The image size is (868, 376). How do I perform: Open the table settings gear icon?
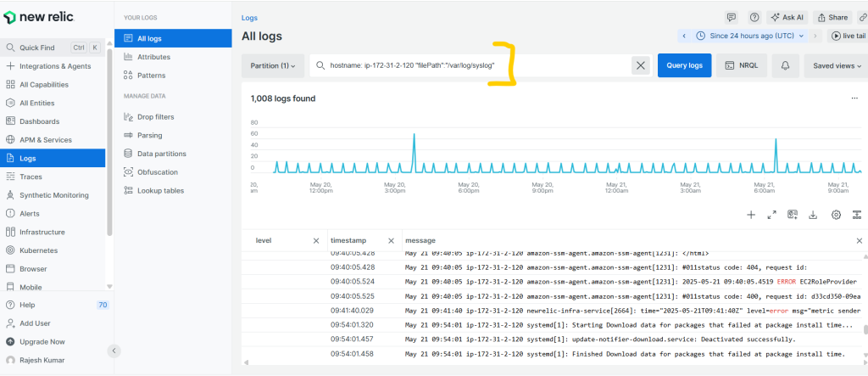[x=836, y=216]
